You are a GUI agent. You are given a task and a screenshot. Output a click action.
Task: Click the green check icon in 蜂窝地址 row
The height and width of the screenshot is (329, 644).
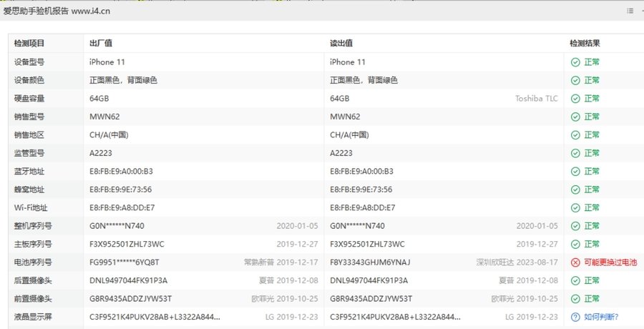coord(575,190)
